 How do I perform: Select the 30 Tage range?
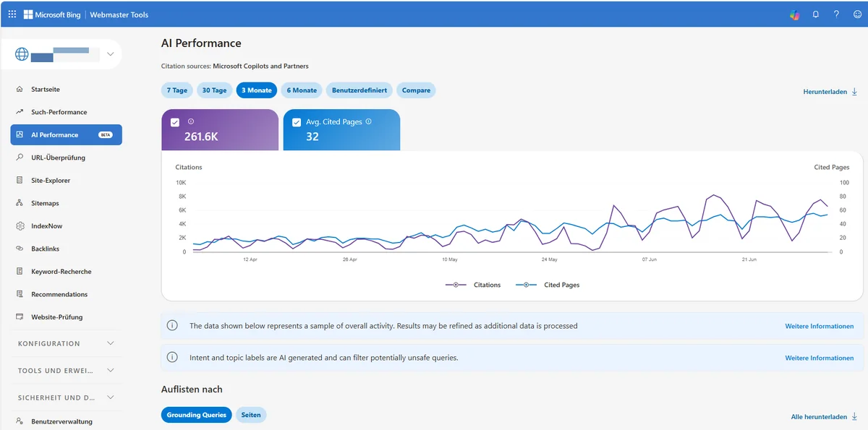[214, 90]
